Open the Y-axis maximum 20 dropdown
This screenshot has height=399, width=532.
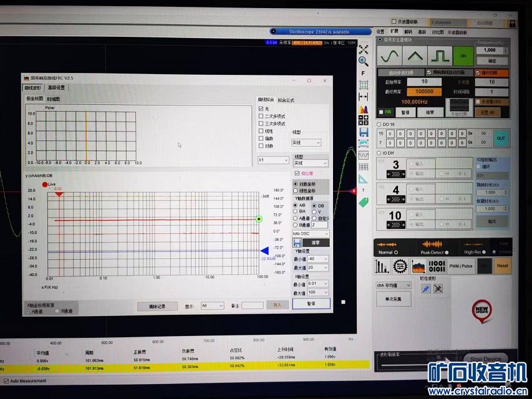tap(318, 267)
